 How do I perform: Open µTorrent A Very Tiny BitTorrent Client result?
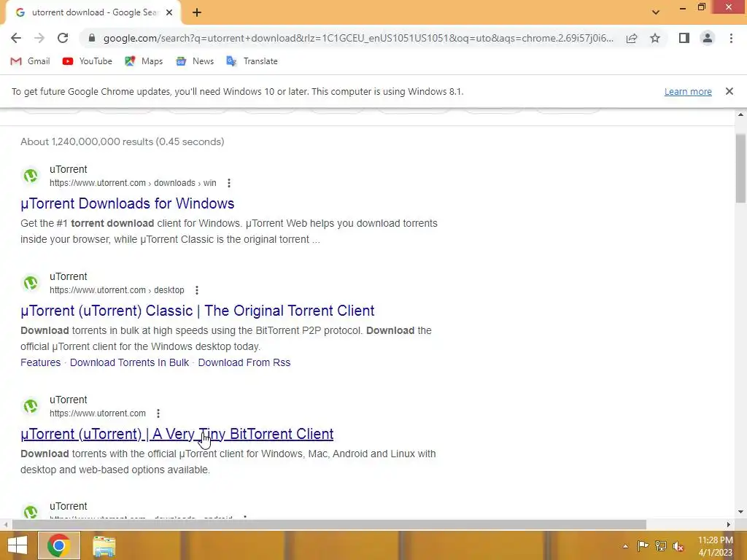tap(177, 434)
